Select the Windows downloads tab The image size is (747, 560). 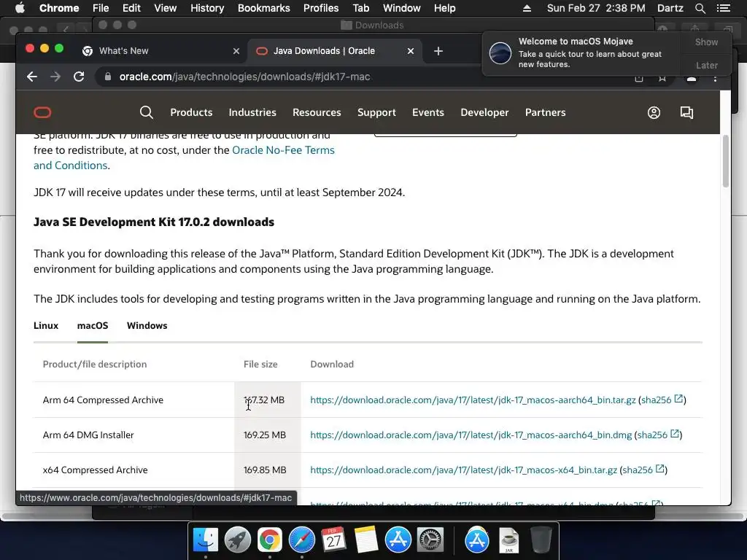(147, 326)
